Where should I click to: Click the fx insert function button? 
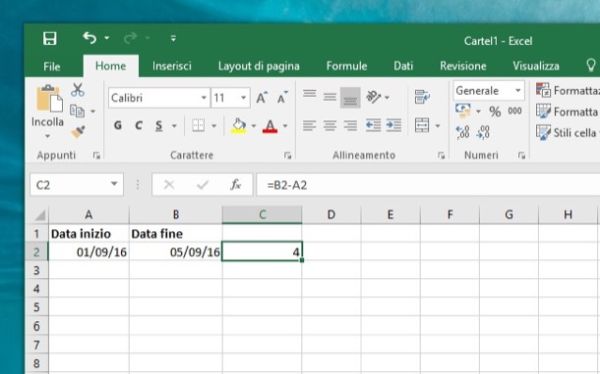(236, 185)
